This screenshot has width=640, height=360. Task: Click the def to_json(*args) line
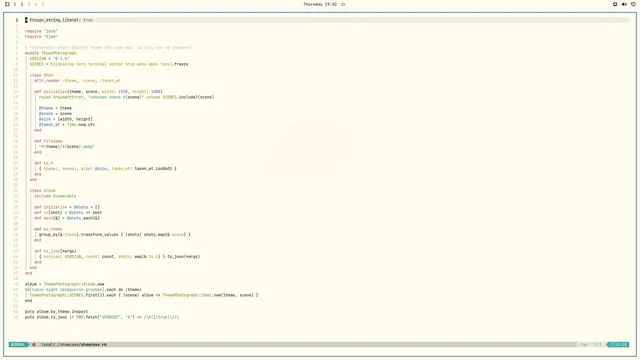55,251
